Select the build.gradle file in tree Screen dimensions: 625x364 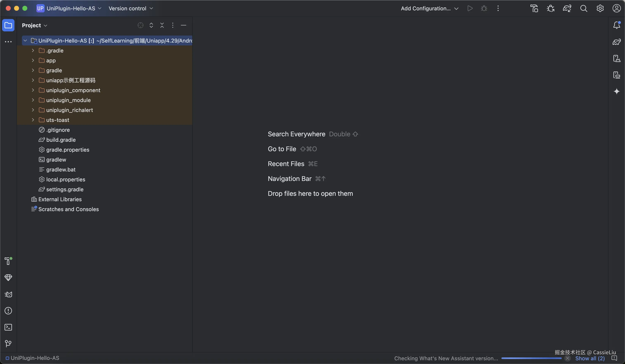(x=61, y=140)
